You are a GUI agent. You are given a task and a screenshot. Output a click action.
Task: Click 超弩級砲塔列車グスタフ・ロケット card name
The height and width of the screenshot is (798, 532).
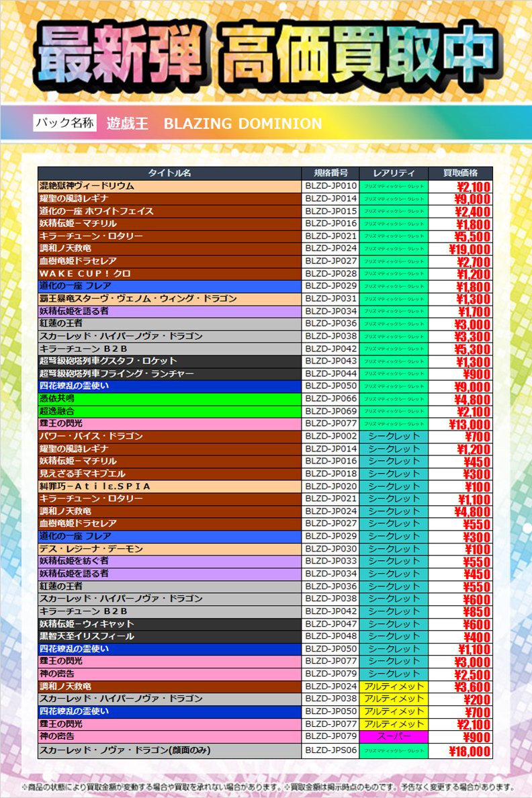point(108,361)
